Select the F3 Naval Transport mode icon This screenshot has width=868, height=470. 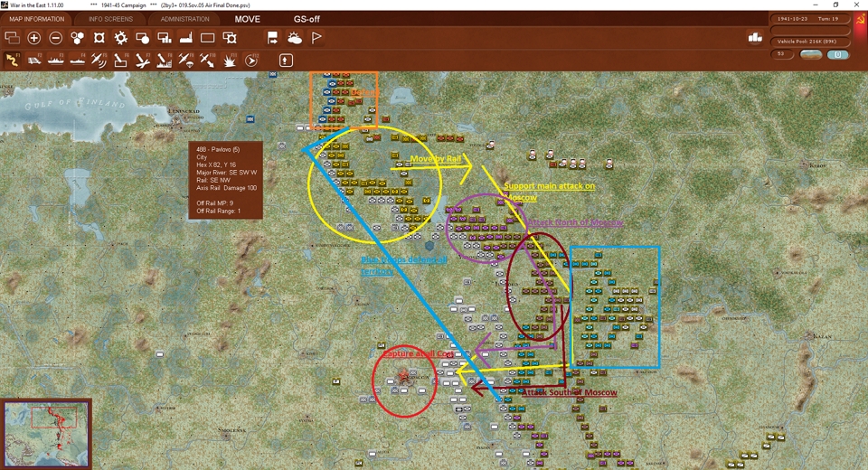[56, 60]
